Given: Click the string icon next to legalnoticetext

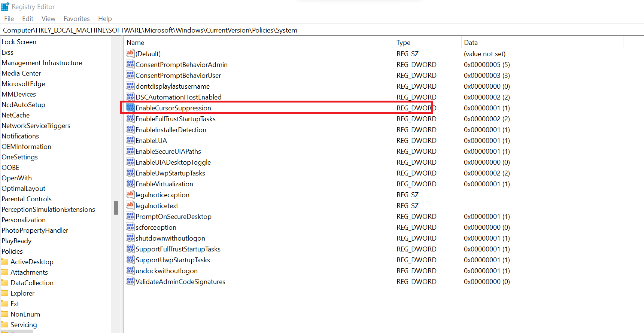Looking at the screenshot, I should [130, 205].
